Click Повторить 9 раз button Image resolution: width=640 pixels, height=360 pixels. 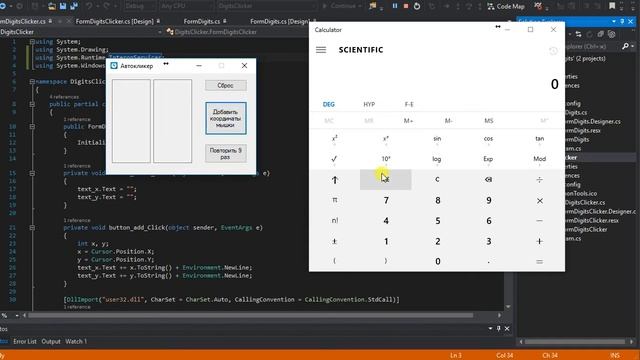225,153
